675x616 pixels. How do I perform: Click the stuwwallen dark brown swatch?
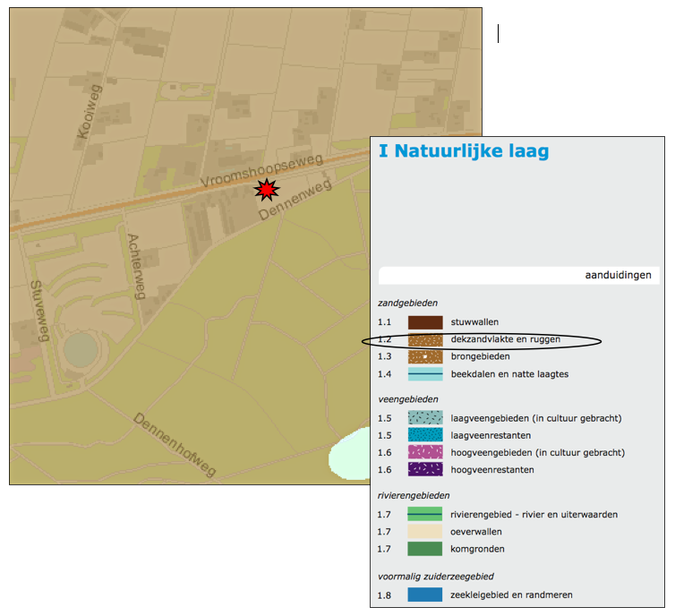(x=425, y=322)
